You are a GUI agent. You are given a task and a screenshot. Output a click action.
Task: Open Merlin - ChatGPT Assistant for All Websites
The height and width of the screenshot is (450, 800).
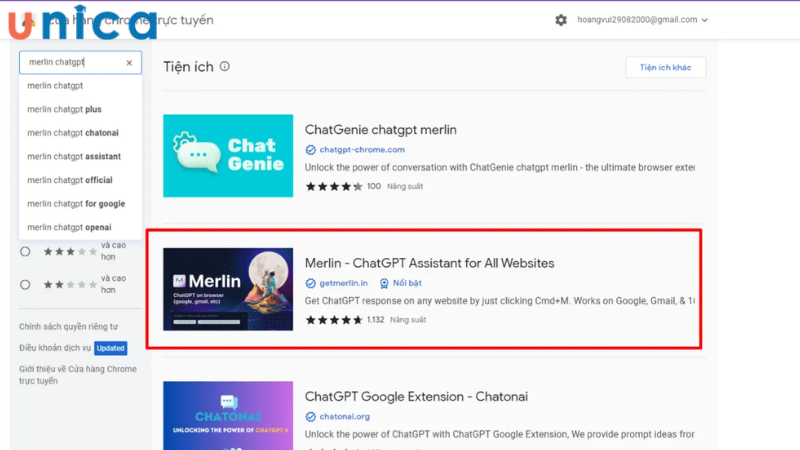(430, 263)
